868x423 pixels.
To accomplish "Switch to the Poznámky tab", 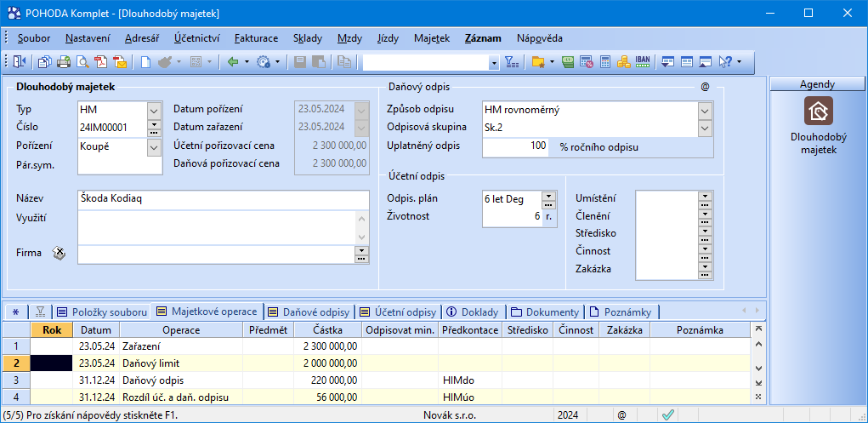I will click(622, 312).
